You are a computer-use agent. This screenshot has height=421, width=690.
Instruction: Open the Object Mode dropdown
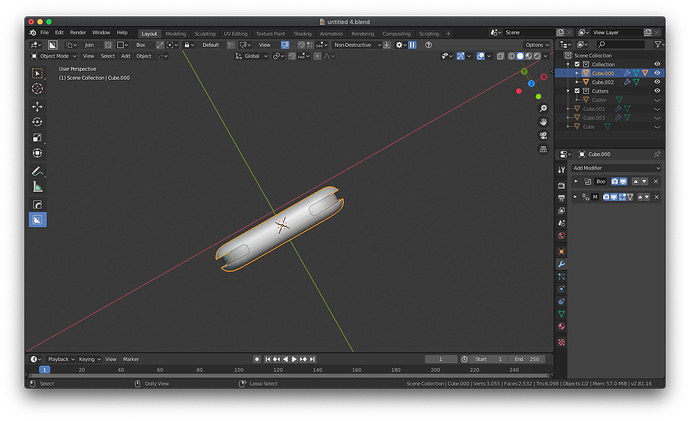coord(53,56)
